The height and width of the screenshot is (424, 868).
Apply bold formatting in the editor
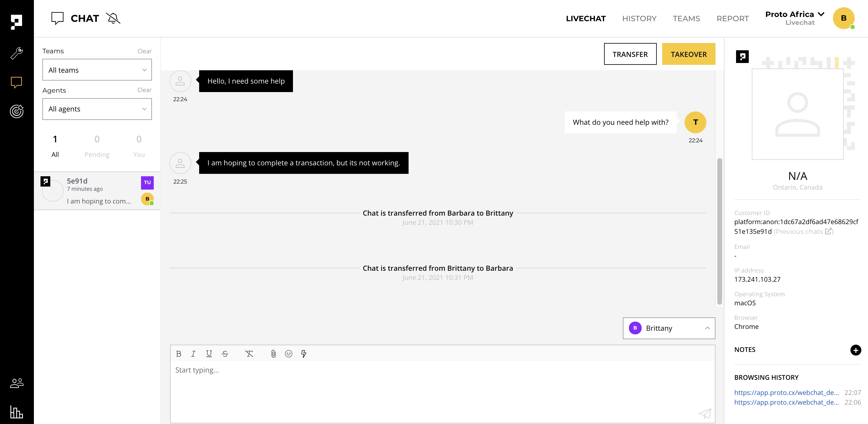[x=179, y=354]
